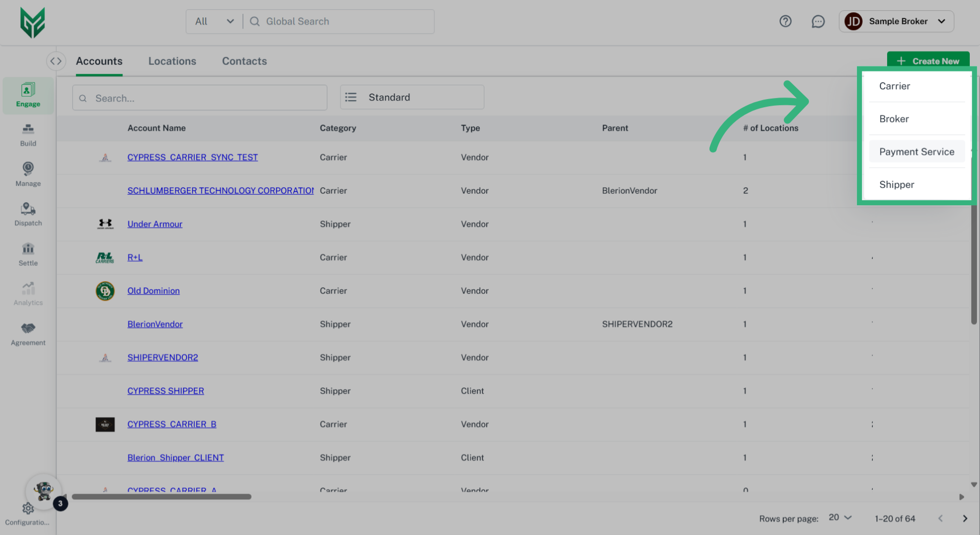This screenshot has height=535, width=980.
Task: Collapse the sidebar with the arrows toggle
Action: [56, 61]
